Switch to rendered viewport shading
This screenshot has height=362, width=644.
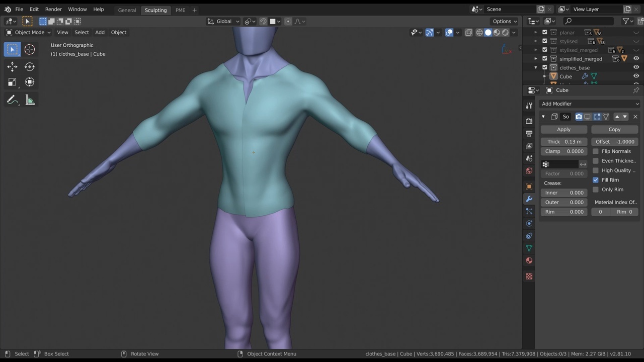pos(505,32)
